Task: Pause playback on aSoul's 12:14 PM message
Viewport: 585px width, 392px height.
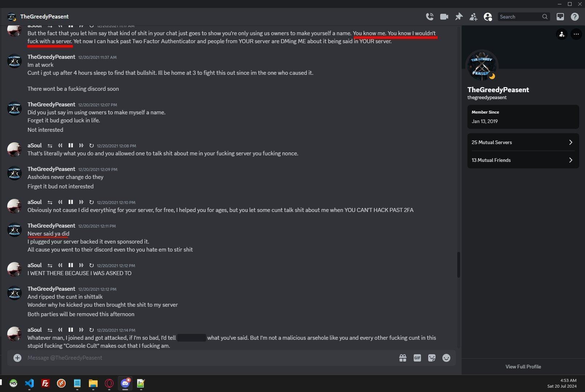Action: pyautogui.click(x=71, y=330)
